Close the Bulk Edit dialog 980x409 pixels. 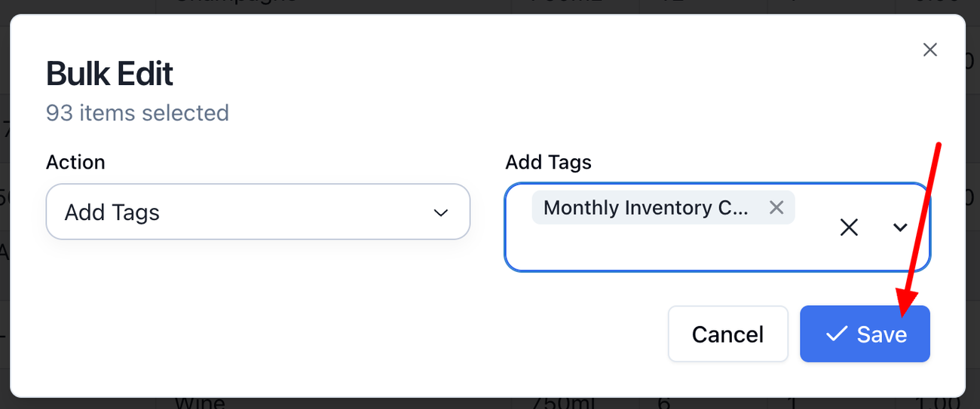point(930,50)
